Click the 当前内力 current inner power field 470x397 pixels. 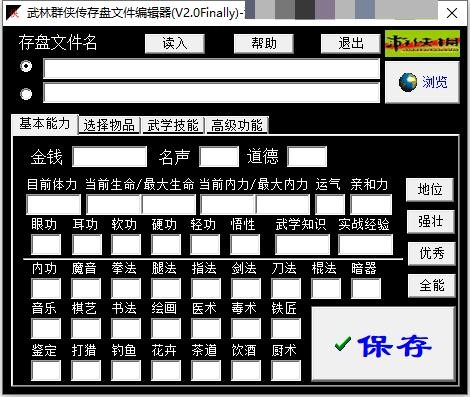tap(228, 205)
